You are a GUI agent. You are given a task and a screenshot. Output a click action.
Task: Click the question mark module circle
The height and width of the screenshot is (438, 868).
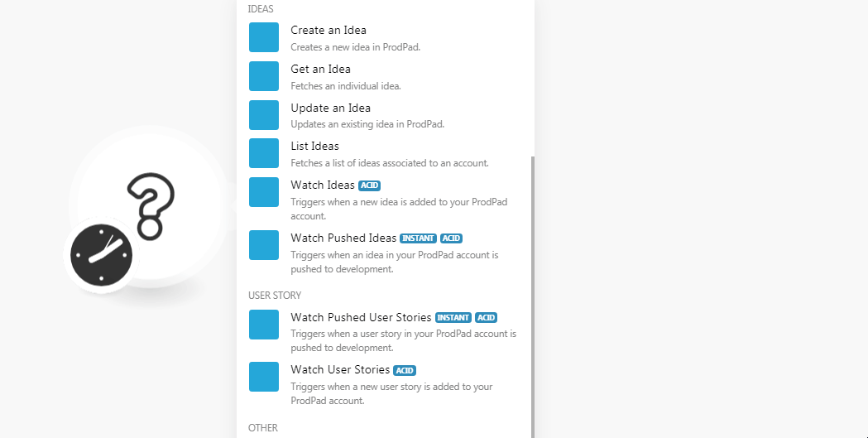pos(151,205)
